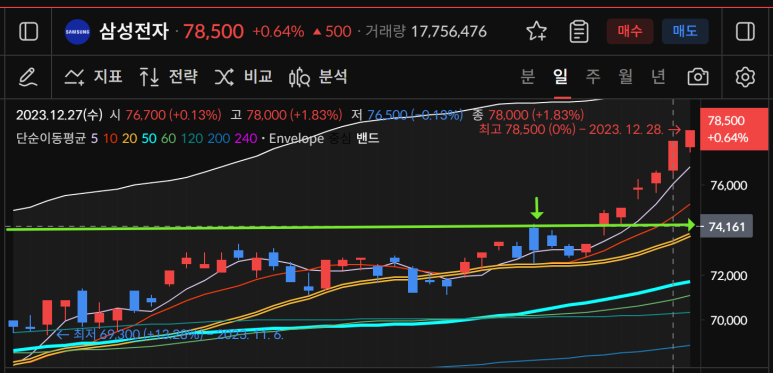773x373 pixels.
Task: Click the 78,500 current price in header
Action: coord(213,32)
